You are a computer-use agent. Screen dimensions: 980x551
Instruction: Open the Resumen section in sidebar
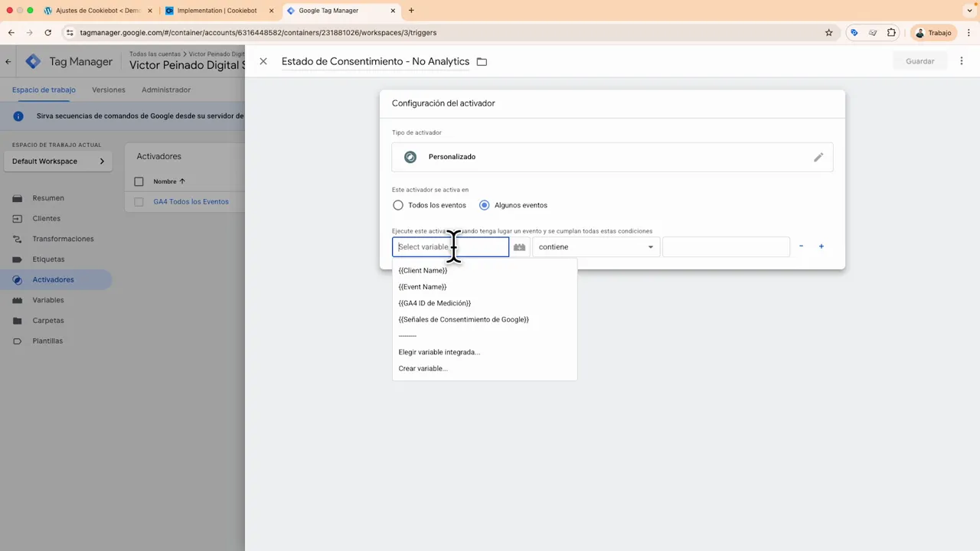pos(47,197)
